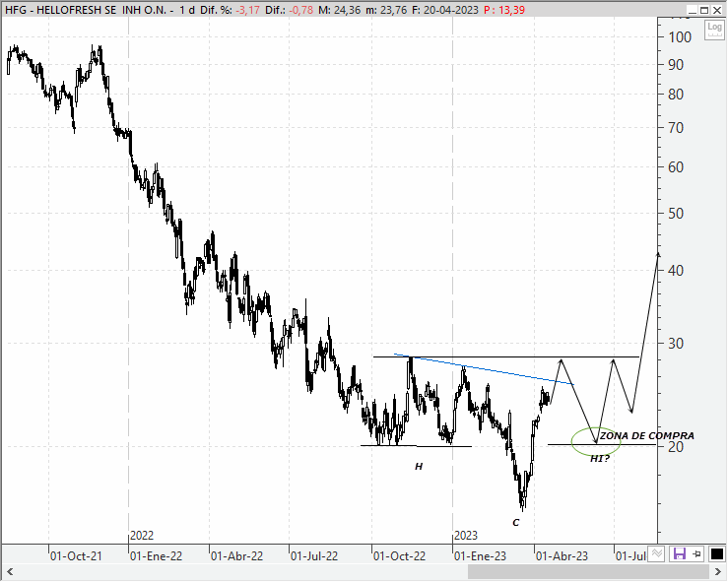Viewport: 728px width, 582px height.
Task: Click the 'H' annotation under the support line
Action: pos(419,467)
